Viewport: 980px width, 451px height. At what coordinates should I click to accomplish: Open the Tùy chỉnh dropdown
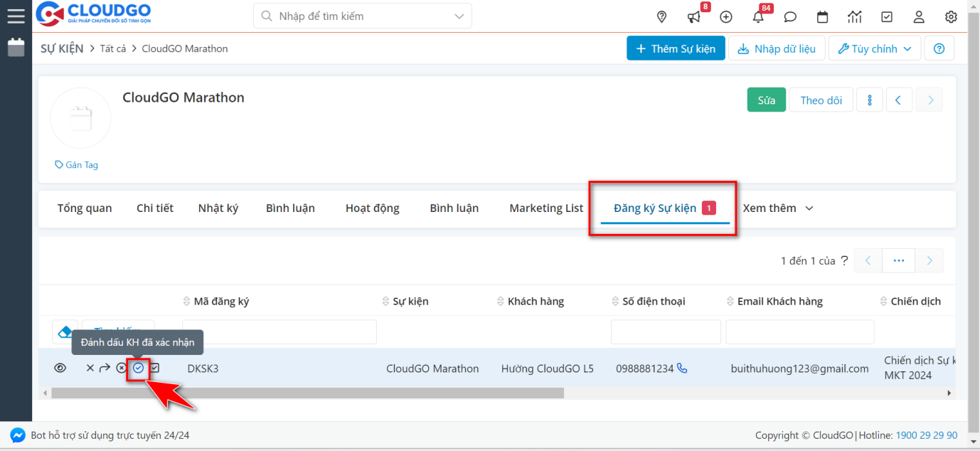[875, 48]
